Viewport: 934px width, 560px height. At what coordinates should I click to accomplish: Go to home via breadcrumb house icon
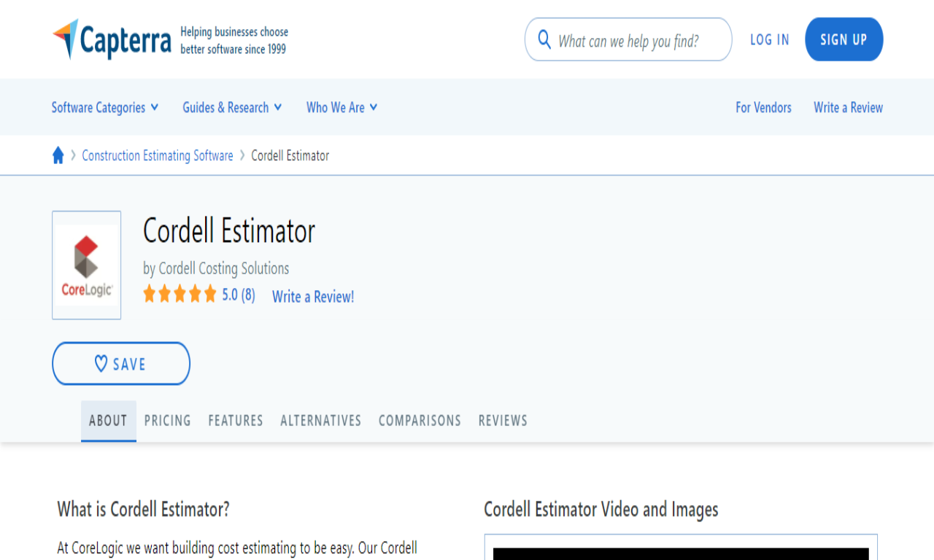(x=58, y=155)
